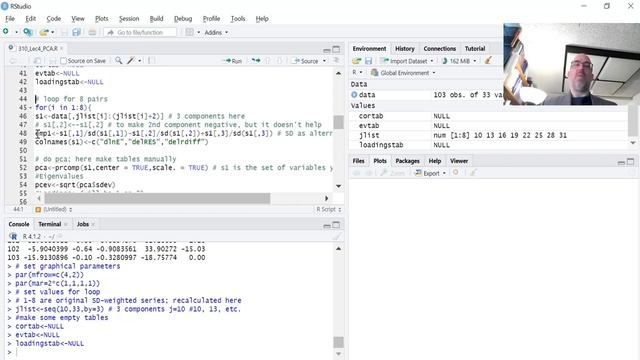This screenshot has height=360, width=640.
Task: Switch to the Connections tab
Action: tap(440, 49)
